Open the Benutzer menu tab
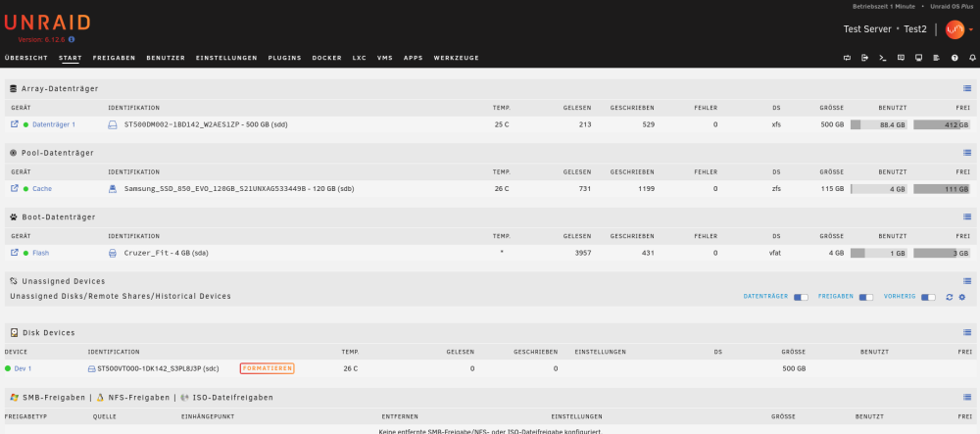The width and height of the screenshot is (980, 434). [166, 58]
